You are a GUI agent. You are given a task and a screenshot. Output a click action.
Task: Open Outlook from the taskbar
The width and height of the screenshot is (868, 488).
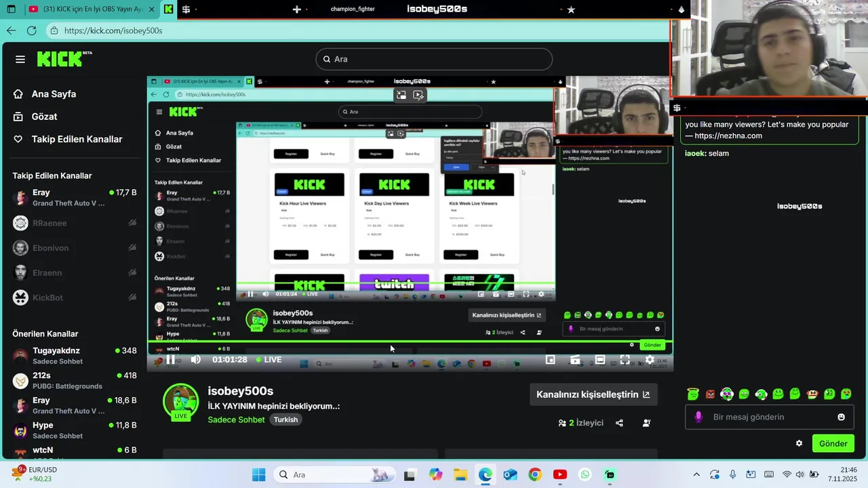click(x=510, y=474)
